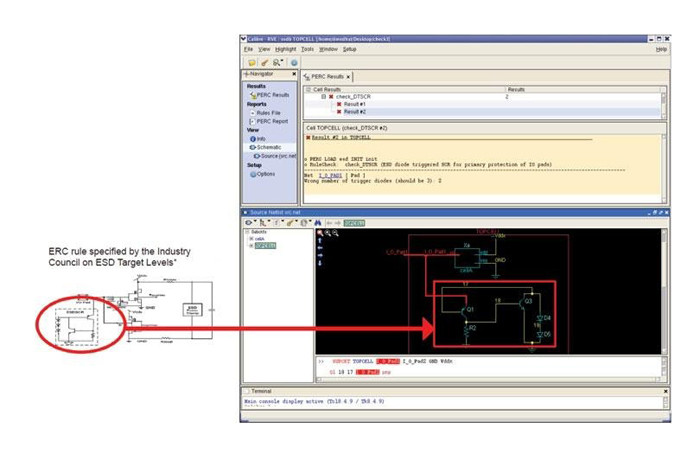Click the binoculars find icon in netlist toolbar

coord(318,222)
